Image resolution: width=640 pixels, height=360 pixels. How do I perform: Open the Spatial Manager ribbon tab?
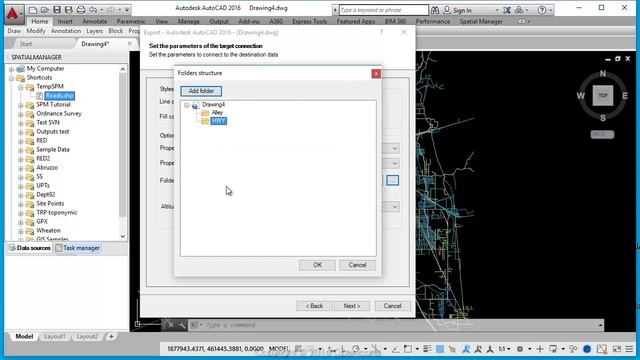tap(481, 21)
